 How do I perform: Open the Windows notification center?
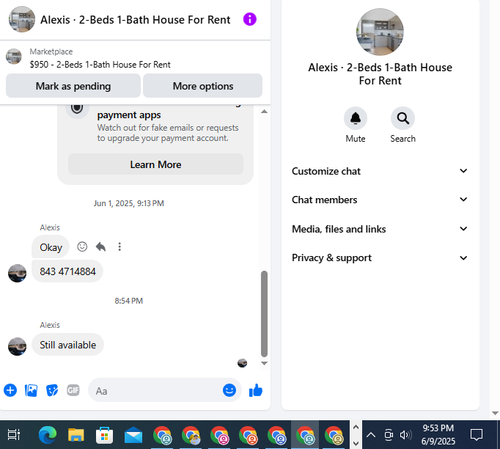point(476,435)
